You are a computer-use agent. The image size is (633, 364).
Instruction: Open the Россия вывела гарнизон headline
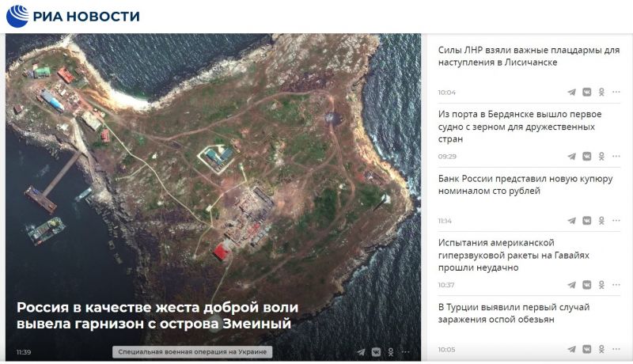click(157, 315)
